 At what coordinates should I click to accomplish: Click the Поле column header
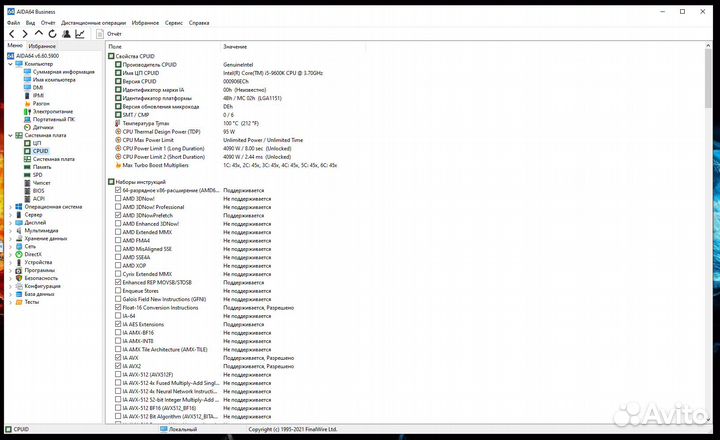coord(163,47)
